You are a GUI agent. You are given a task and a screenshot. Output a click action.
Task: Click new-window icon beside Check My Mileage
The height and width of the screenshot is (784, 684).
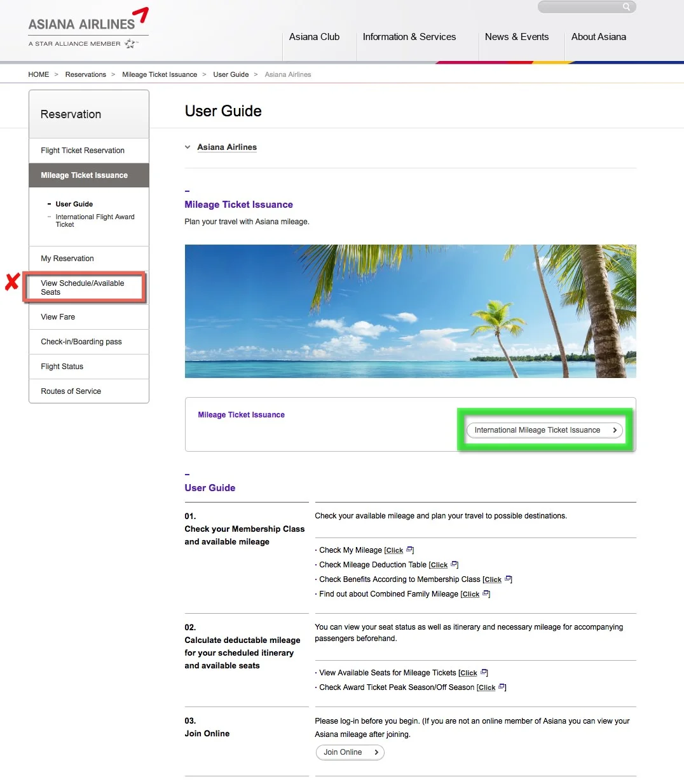(x=409, y=550)
